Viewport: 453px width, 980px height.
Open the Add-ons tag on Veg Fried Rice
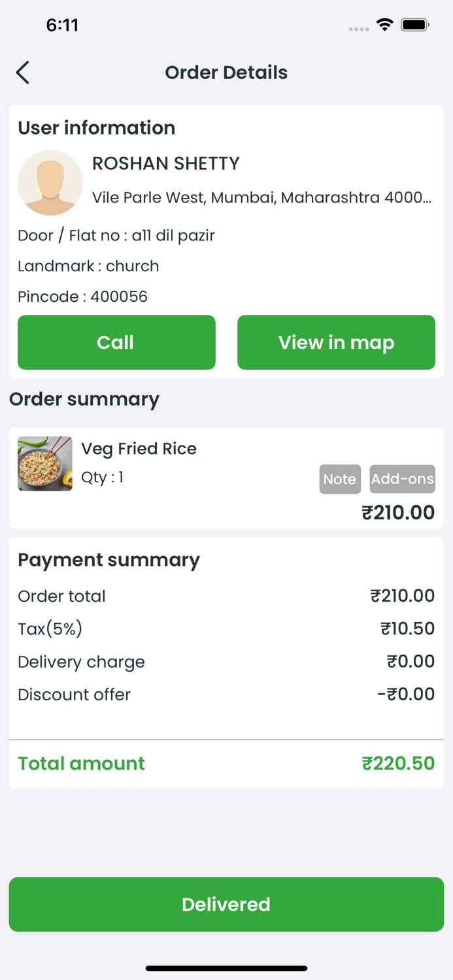coord(402,479)
